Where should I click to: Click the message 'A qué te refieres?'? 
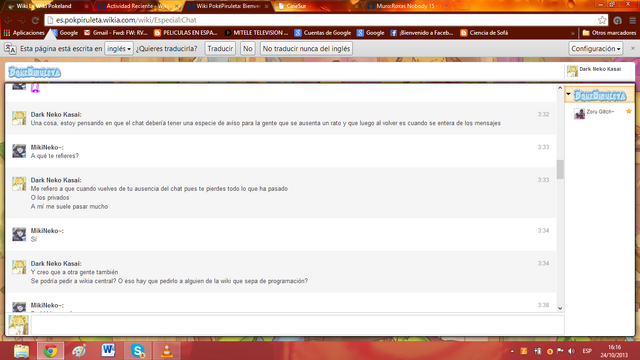pyautogui.click(x=55, y=156)
